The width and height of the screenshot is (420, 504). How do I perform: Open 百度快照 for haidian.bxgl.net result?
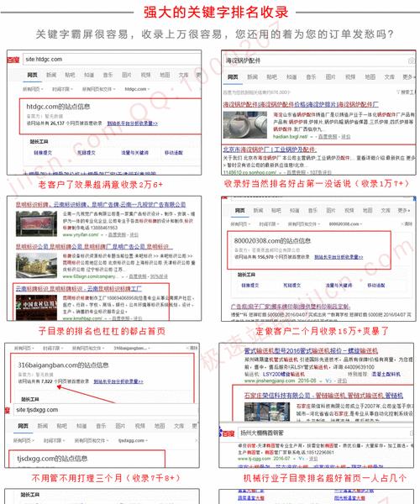[328, 137]
